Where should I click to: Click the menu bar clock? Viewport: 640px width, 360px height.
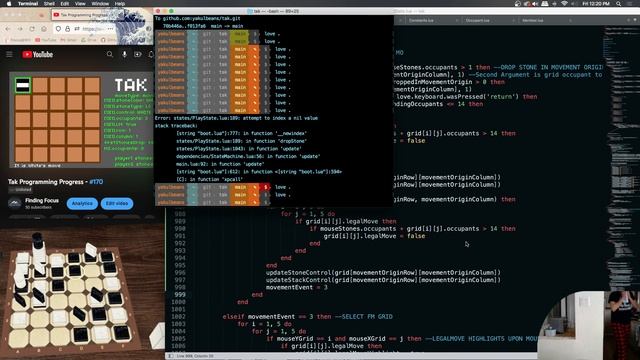coord(596,4)
